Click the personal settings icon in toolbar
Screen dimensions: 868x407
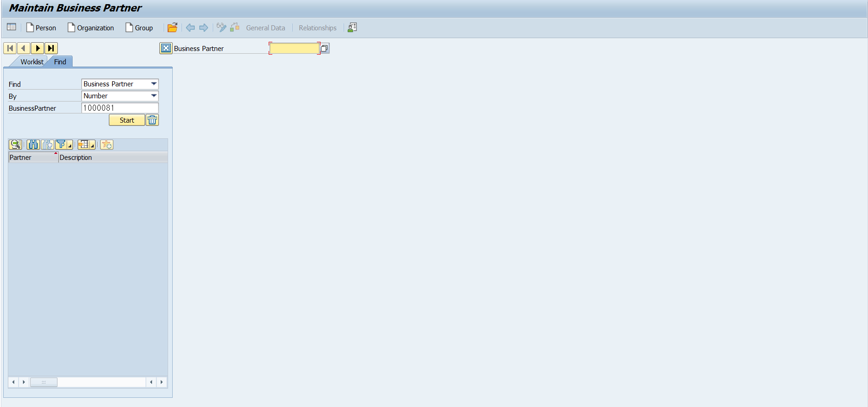click(352, 28)
